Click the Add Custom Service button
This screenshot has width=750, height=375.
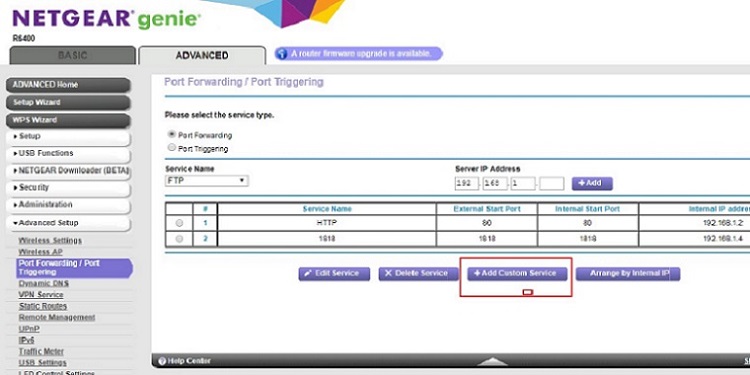517,274
